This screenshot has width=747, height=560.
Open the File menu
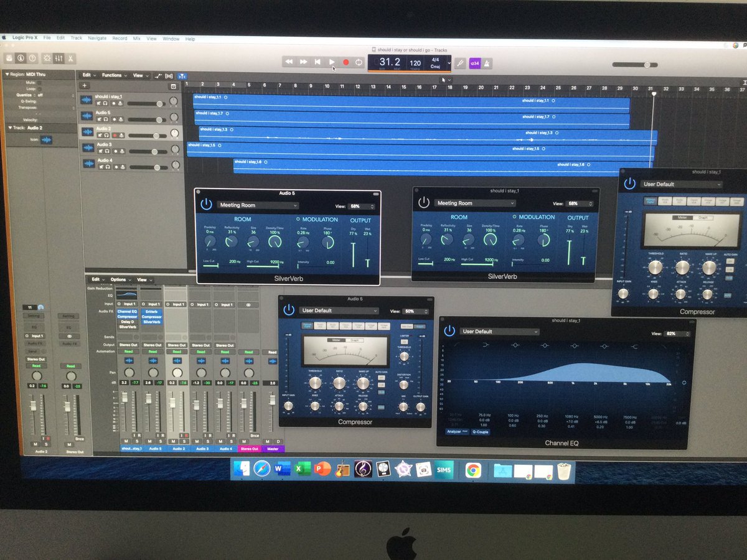pos(47,38)
